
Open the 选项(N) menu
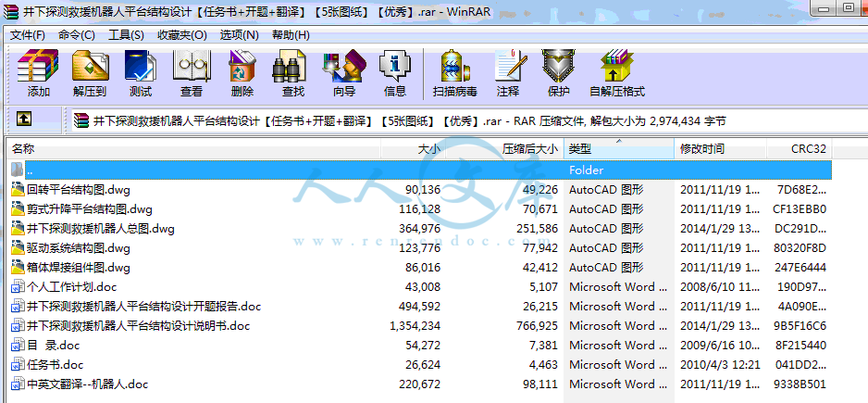point(239,35)
